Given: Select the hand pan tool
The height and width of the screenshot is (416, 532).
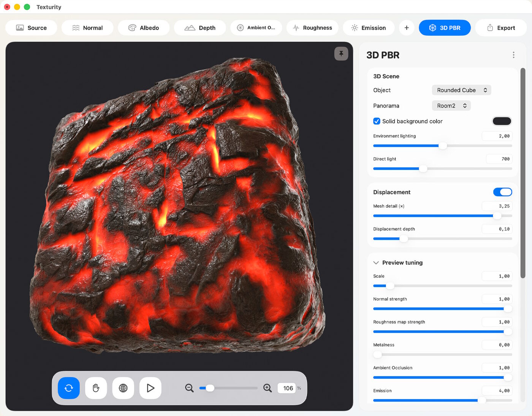Looking at the screenshot, I should [96, 388].
